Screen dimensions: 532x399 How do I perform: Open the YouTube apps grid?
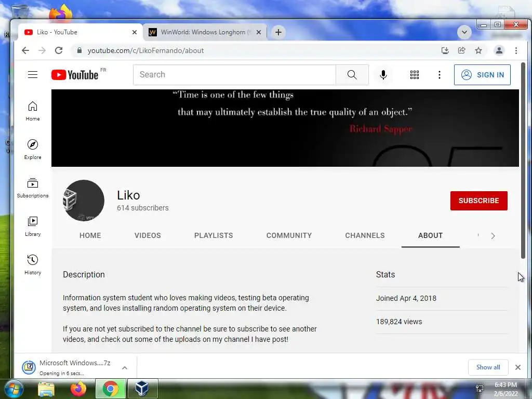[414, 75]
